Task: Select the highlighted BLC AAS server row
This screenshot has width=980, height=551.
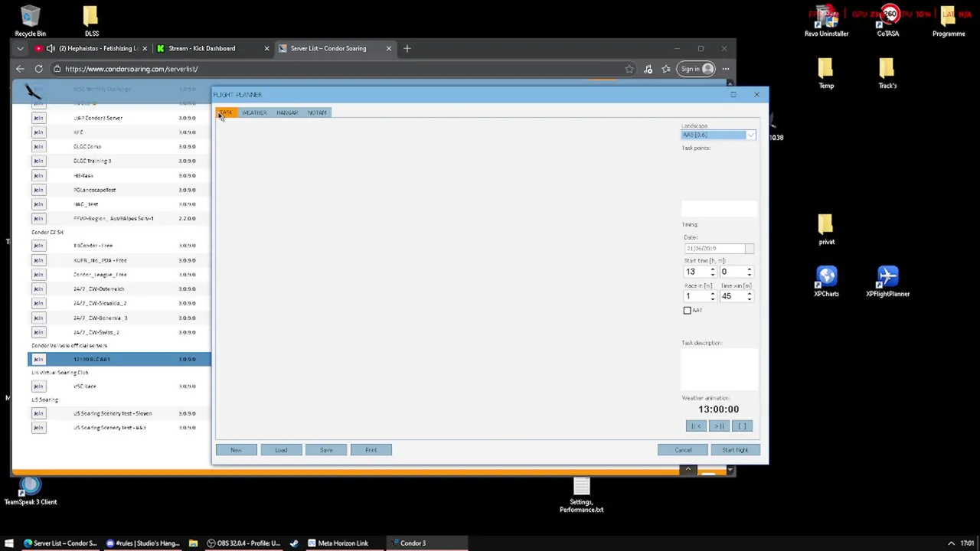Action: 119,359
